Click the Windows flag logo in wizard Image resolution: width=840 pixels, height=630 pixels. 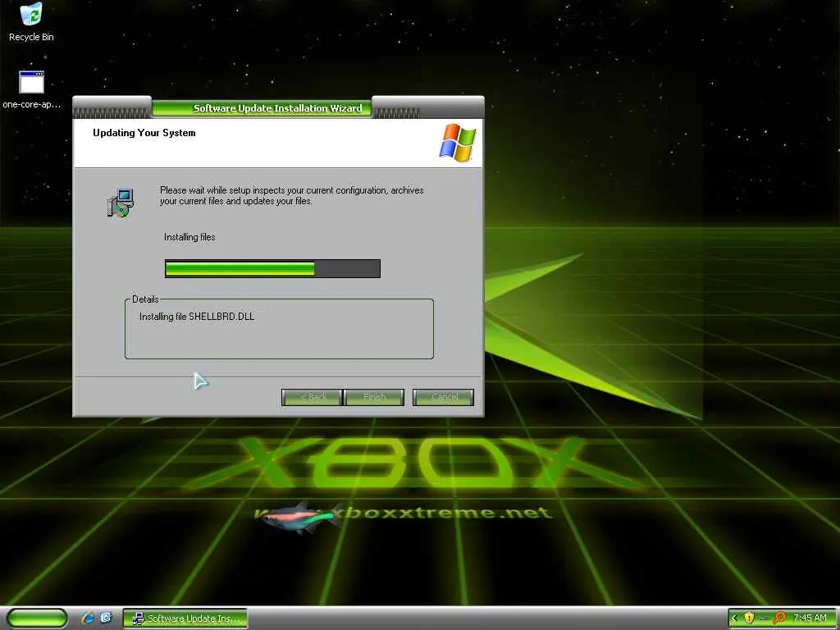tap(458, 143)
